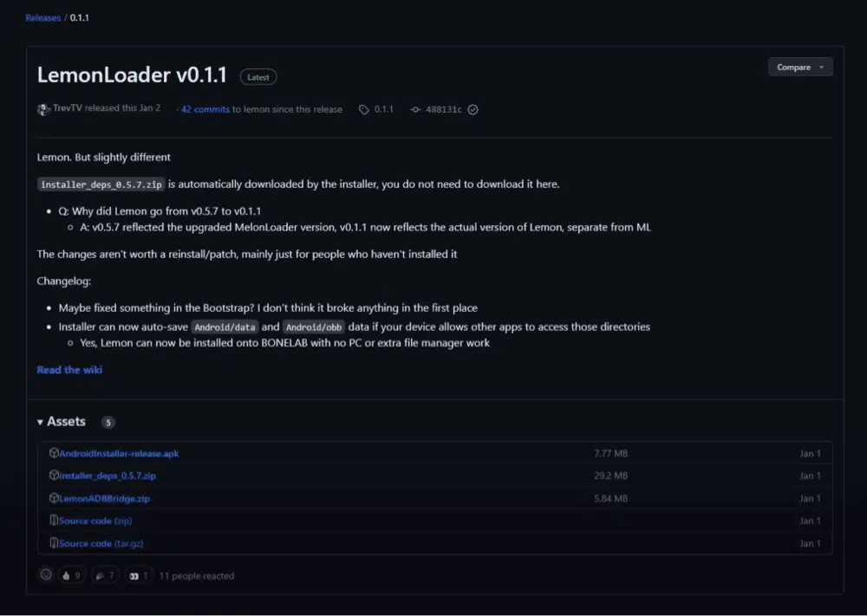
Task: Click the 'released this Jan 2' text
Action: (x=123, y=108)
